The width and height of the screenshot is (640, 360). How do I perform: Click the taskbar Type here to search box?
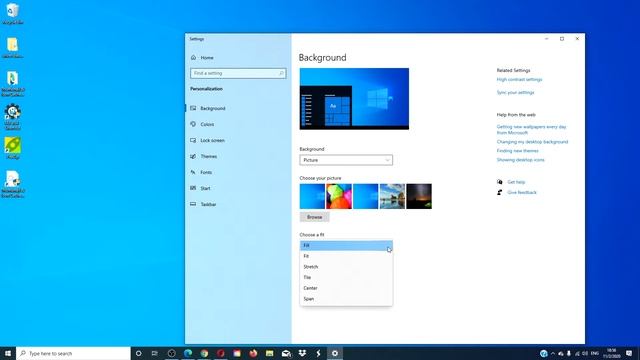coord(73,353)
